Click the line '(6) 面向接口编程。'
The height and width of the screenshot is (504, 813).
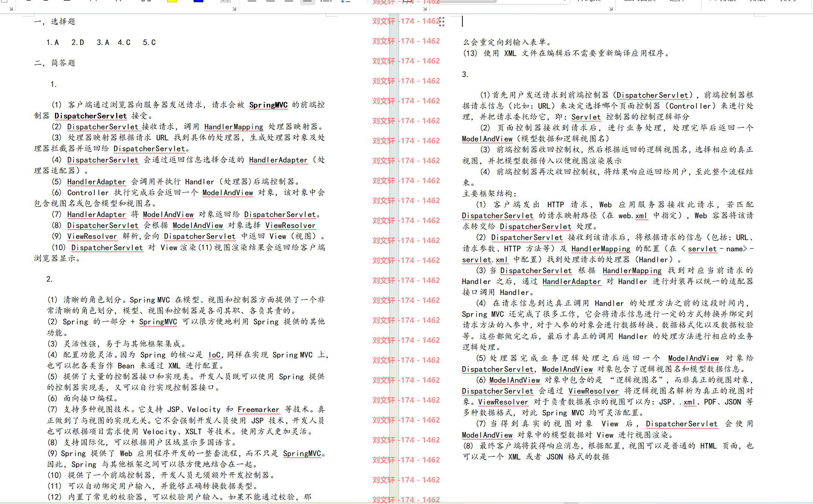click(x=83, y=398)
